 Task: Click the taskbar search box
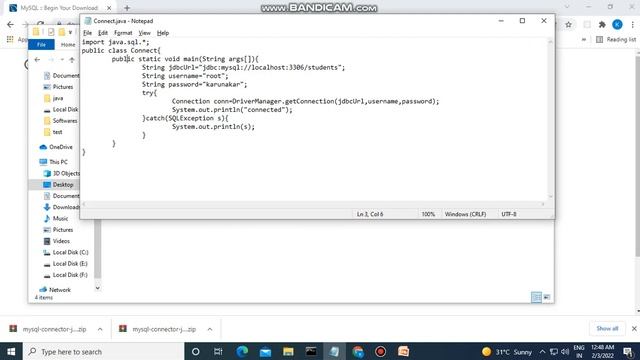tap(104, 351)
